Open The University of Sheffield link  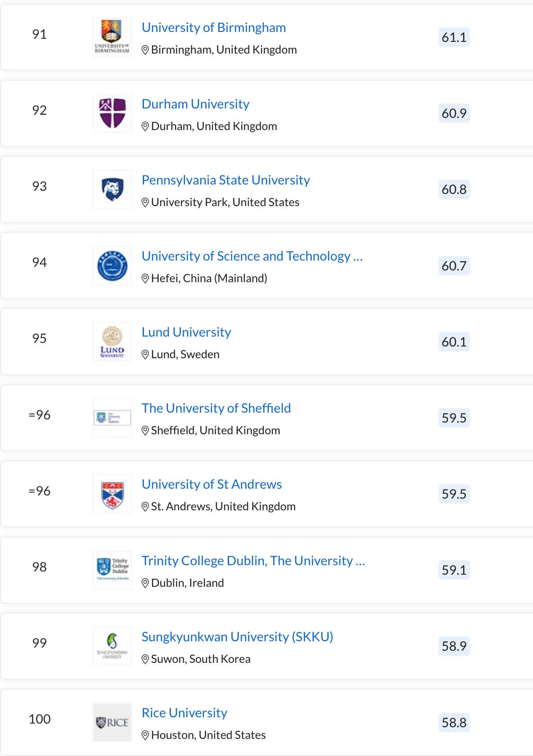tap(216, 408)
